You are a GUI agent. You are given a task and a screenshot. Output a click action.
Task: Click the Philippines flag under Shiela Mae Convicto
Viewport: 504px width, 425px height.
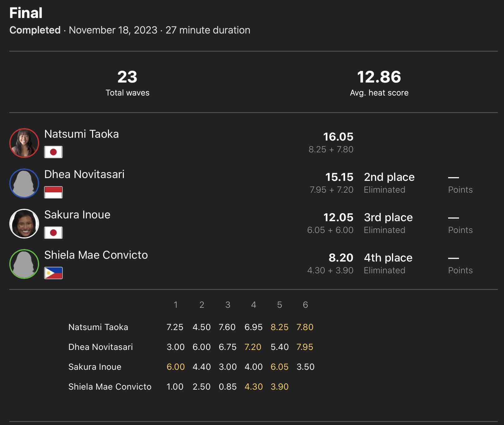click(53, 273)
